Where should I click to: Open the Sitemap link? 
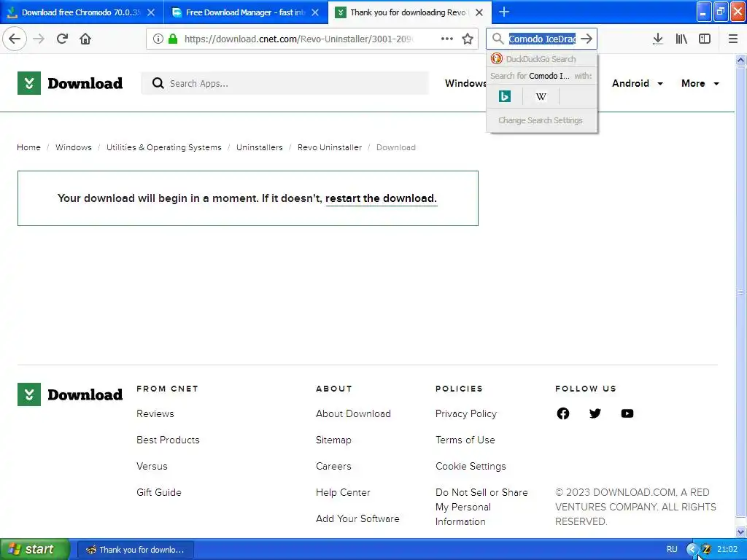click(x=333, y=440)
